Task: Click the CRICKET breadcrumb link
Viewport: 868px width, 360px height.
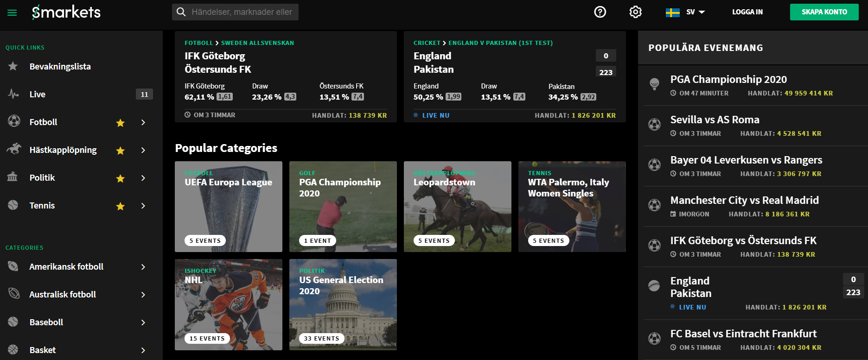Action: point(427,43)
